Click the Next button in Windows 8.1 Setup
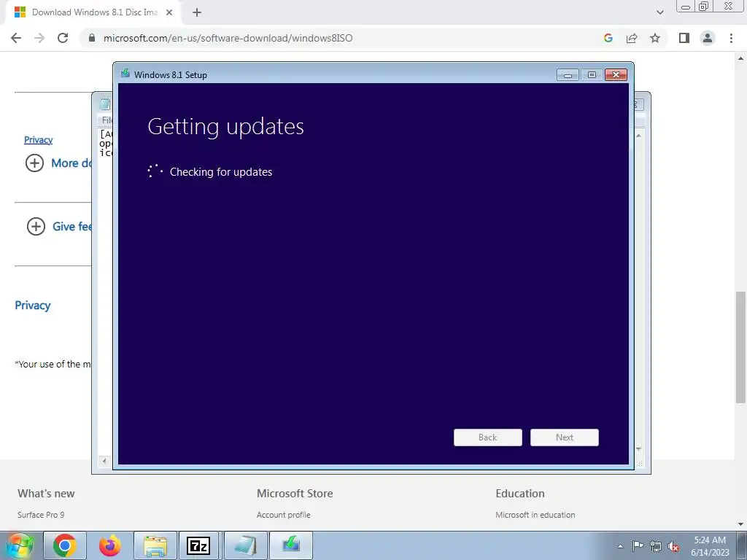The width and height of the screenshot is (747, 560). coord(564,437)
